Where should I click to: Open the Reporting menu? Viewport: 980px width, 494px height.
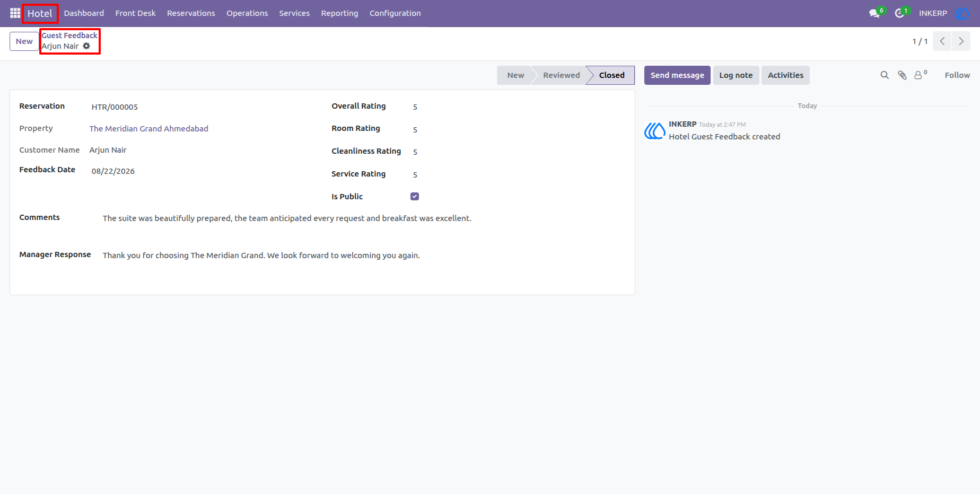(339, 13)
